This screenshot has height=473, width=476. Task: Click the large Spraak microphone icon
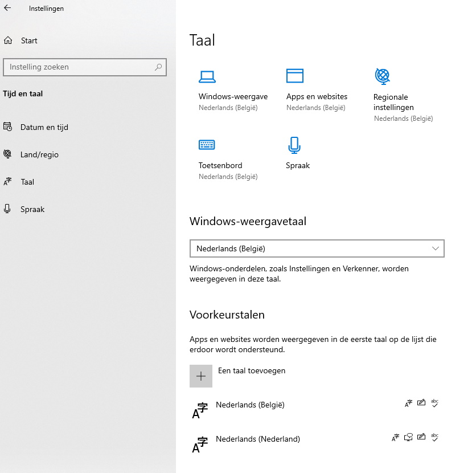pos(294,145)
